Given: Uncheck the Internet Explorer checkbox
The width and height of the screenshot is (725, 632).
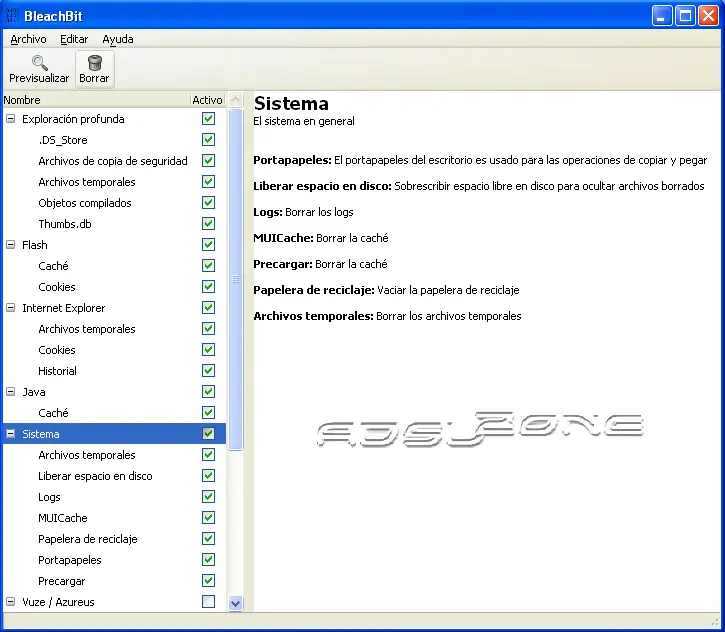Looking at the screenshot, I should coord(209,307).
